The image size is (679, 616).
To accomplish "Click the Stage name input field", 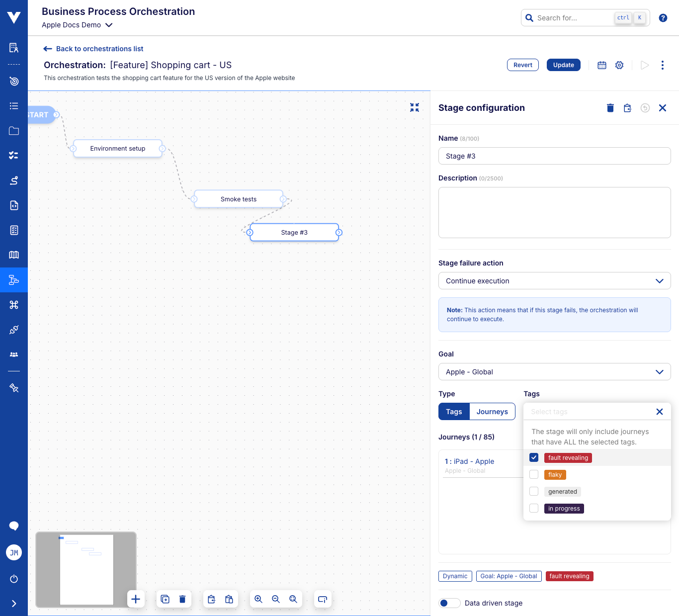I will click(554, 156).
